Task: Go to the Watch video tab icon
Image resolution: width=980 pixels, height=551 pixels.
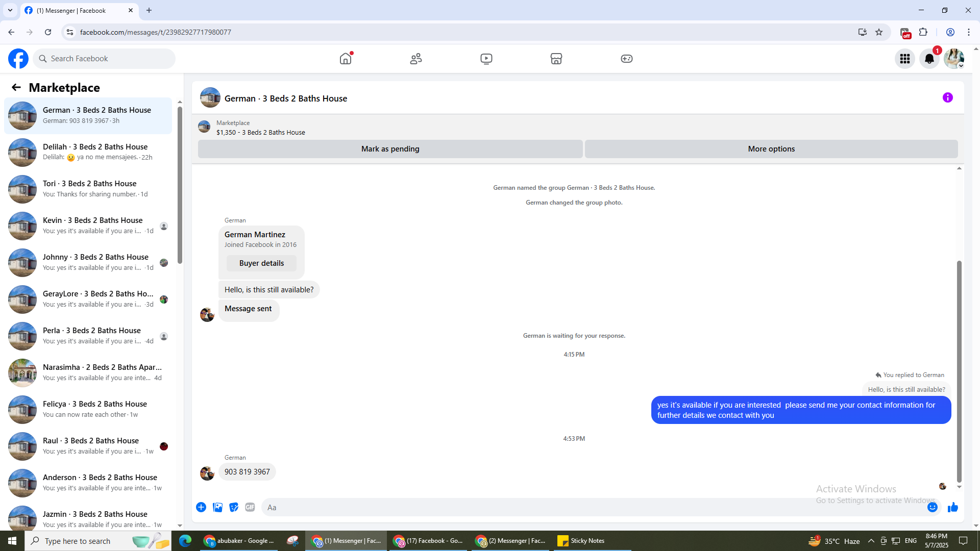Action: click(x=486, y=59)
